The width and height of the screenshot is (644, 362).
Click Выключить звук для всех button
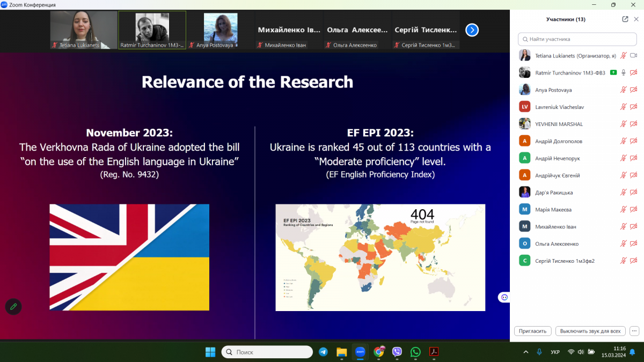pos(590,331)
